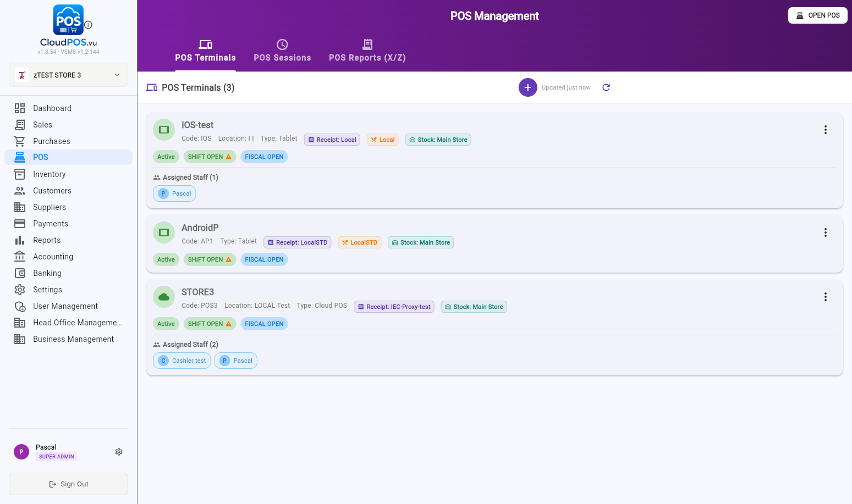Click SHIFT OPEN badge on AndroidP

click(x=210, y=259)
